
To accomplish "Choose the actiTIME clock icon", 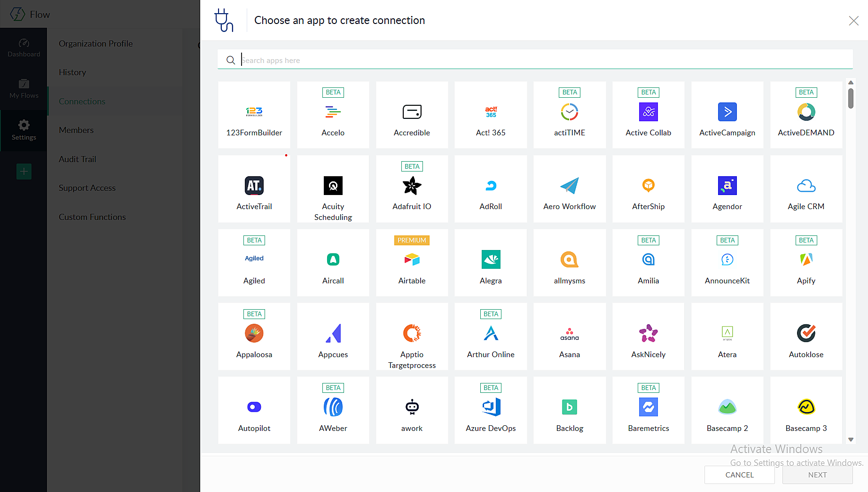I will pos(570,112).
